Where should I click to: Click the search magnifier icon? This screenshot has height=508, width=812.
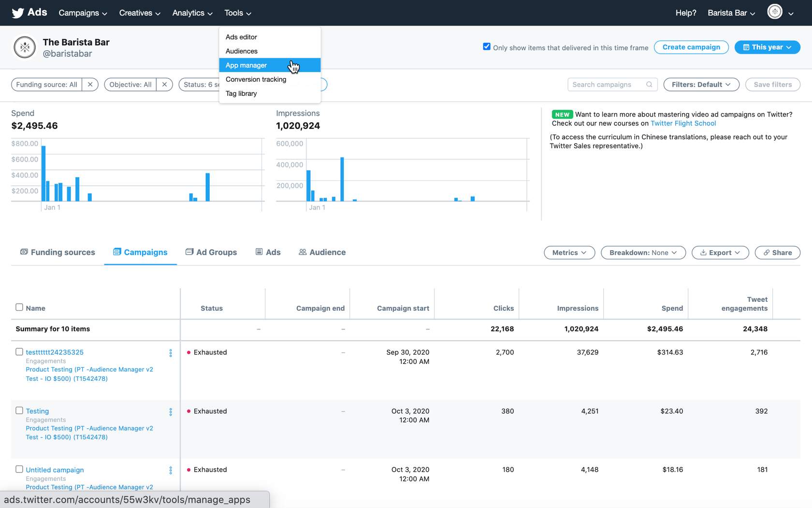click(x=649, y=85)
